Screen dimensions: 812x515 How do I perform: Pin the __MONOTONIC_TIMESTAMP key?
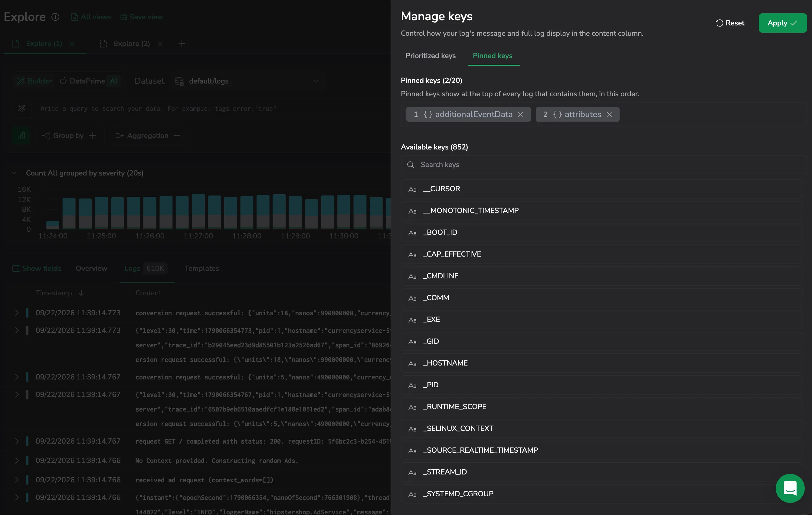tap(601, 211)
